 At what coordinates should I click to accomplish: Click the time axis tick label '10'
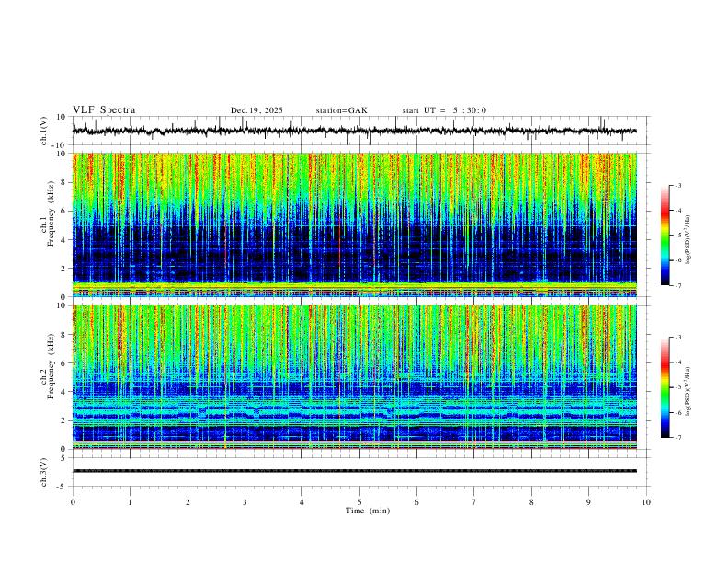646,502
